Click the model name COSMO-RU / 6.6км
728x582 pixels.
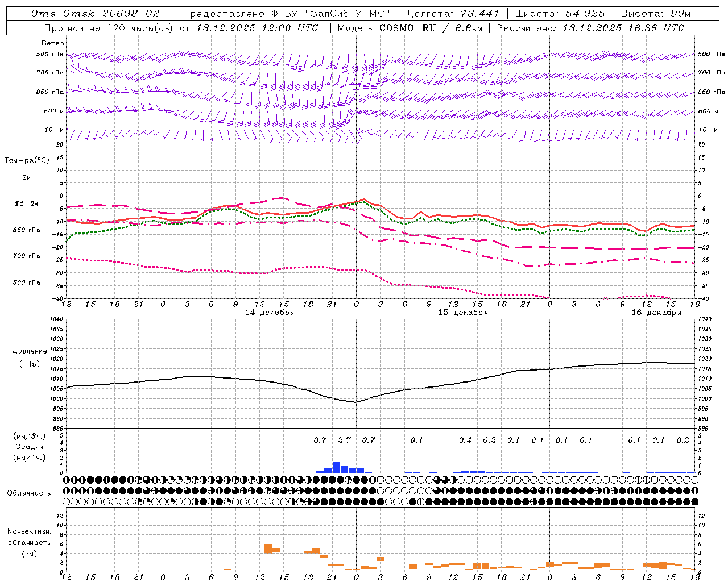tap(431, 28)
